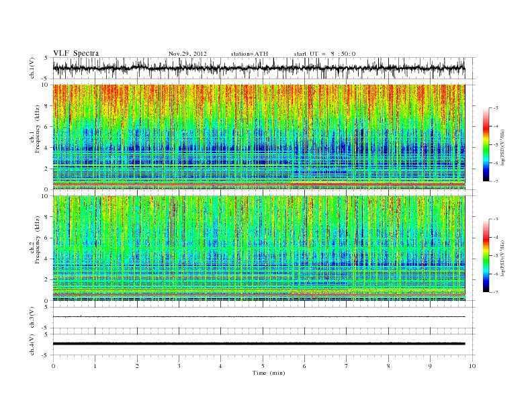Click the "0" tick on the time axis
Image resolution: width=532 pixels, height=411 pixels.
point(53,366)
